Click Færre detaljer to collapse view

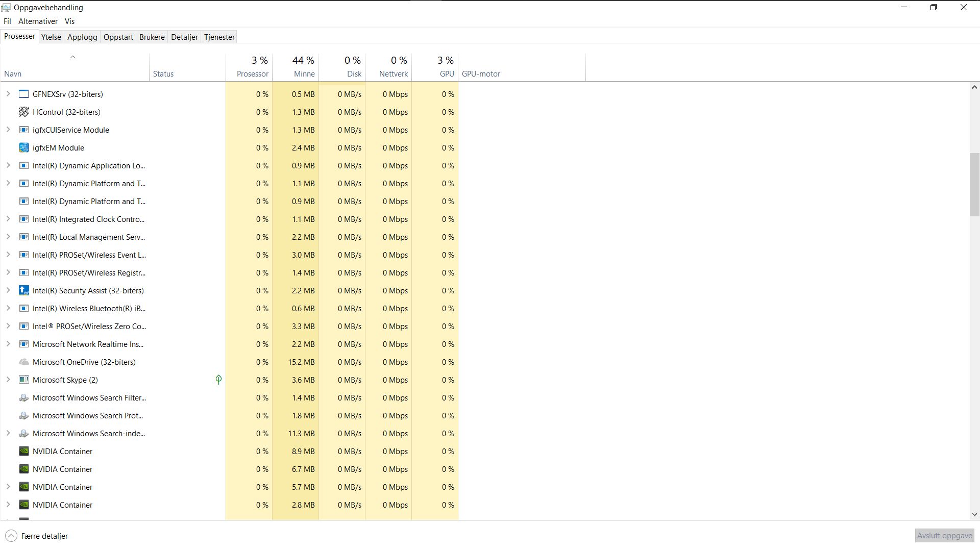click(x=37, y=536)
